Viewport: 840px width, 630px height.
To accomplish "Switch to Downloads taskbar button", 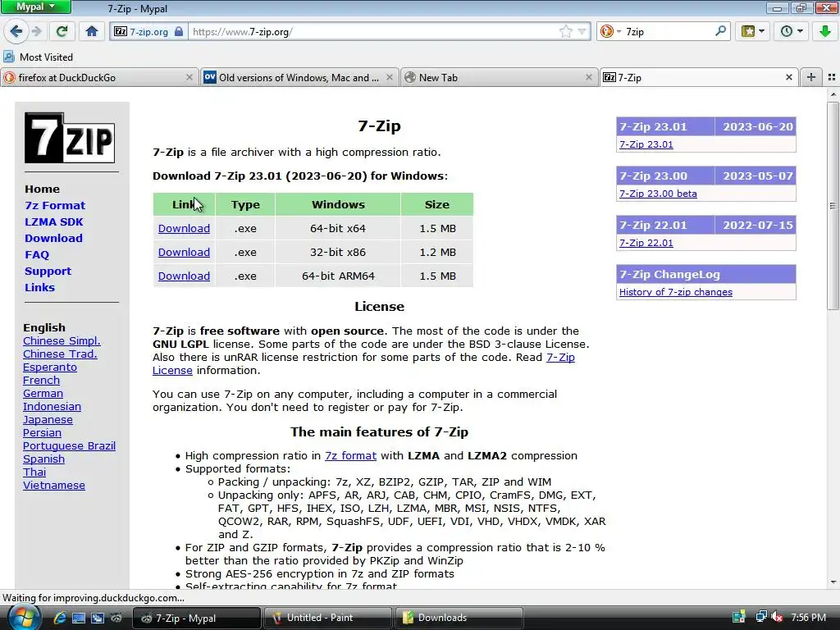I will tap(459, 618).
